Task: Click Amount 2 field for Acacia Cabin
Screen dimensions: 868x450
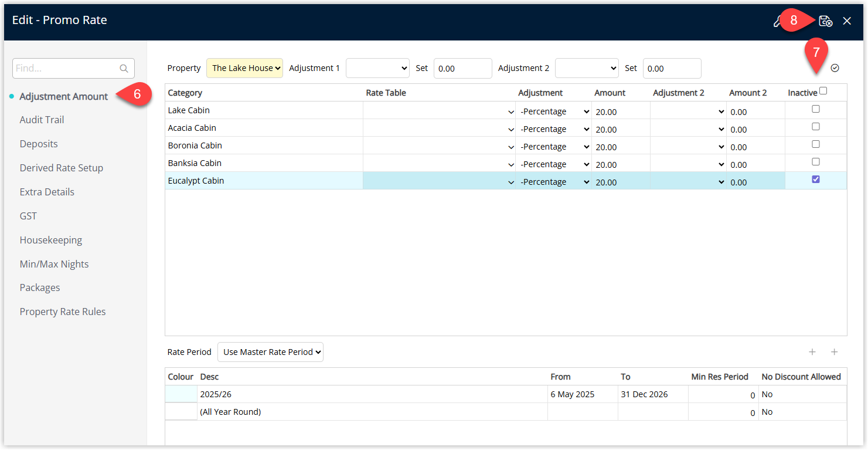Action: [755, 129]
